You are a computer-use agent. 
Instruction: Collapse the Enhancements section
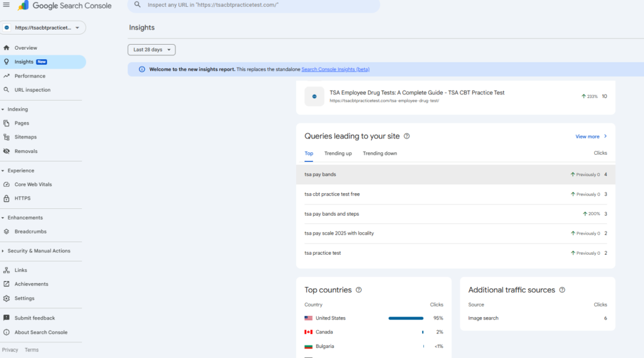pos(3,218)
